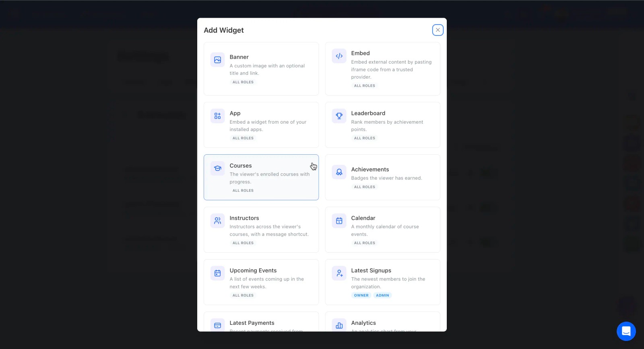This screenshot has height=349, width=644.
Task: Close the Add Widget dialog
Action: tap(438, 30)
